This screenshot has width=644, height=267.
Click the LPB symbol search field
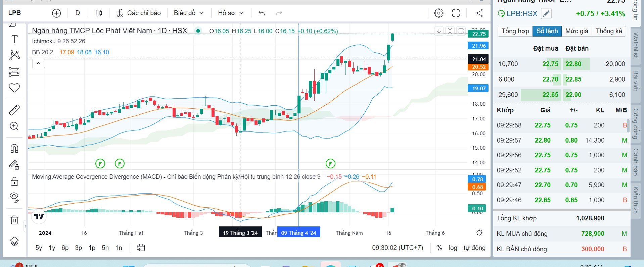click(x=15, y=13)
